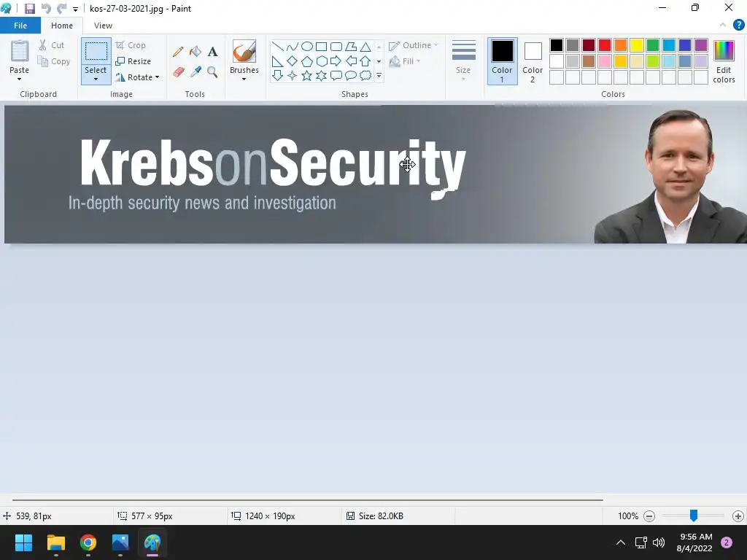The image size is (747, 560).
Task: Click the Save icon in title bar
Action: [x=29, y=9]
